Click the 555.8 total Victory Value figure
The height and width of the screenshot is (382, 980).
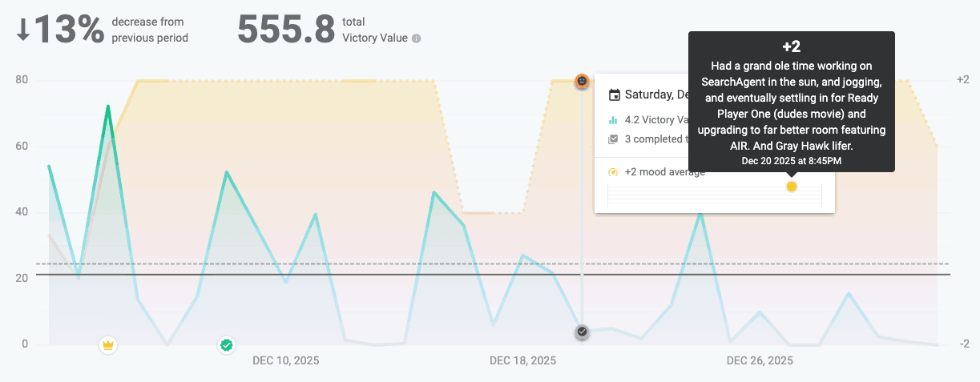[286, 30]
